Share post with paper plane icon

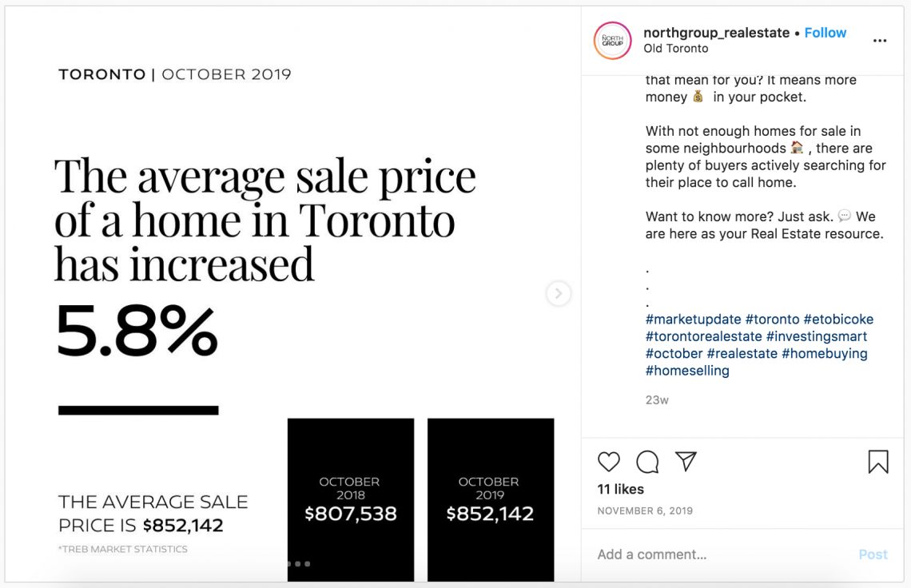coord(686,461)
